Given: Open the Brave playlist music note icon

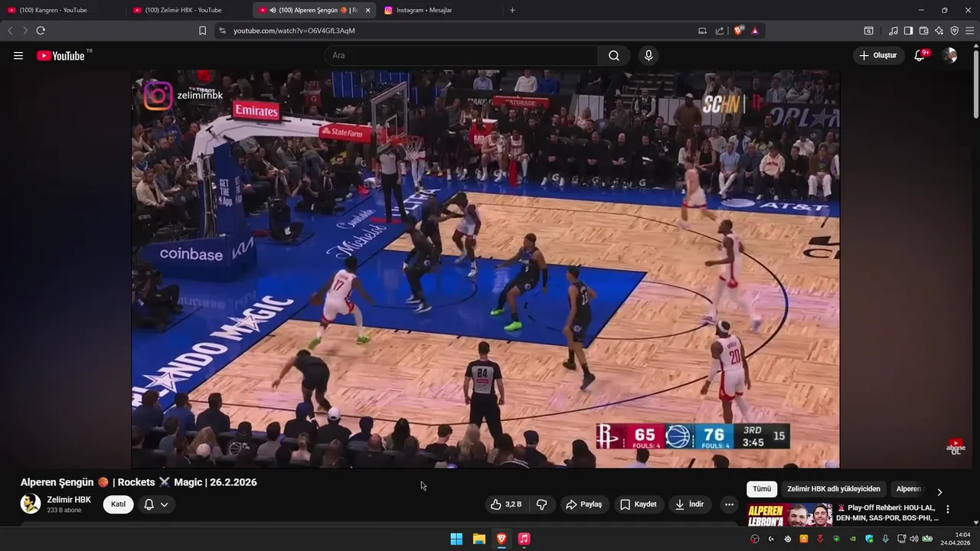Looking at the screenshot, I should [x=893, y=31].
